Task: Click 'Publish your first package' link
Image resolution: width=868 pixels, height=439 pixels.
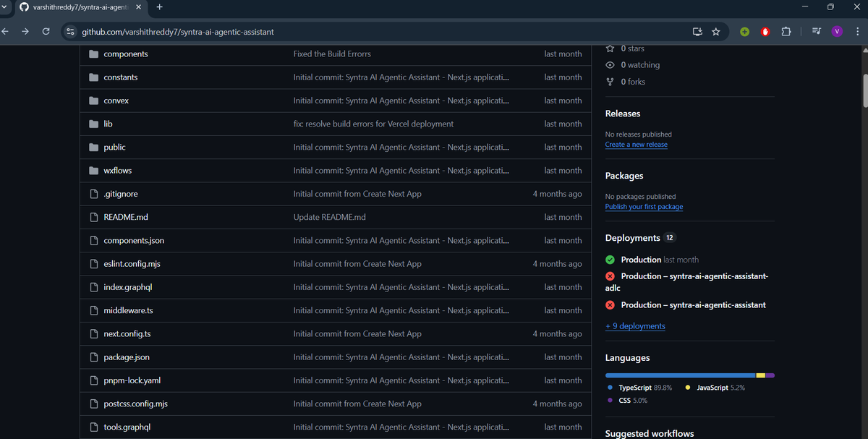Action: pyautogui.click(x=644, y=207)
